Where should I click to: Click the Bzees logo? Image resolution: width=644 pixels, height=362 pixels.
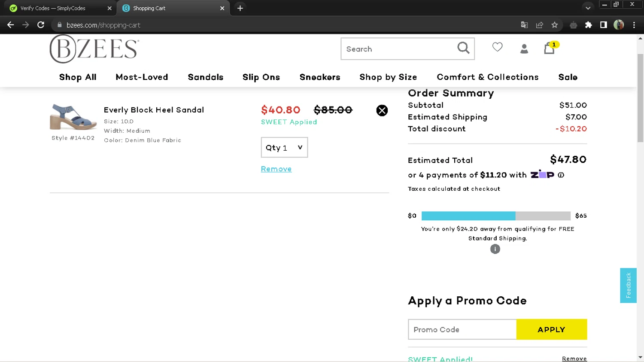[94, 49]
